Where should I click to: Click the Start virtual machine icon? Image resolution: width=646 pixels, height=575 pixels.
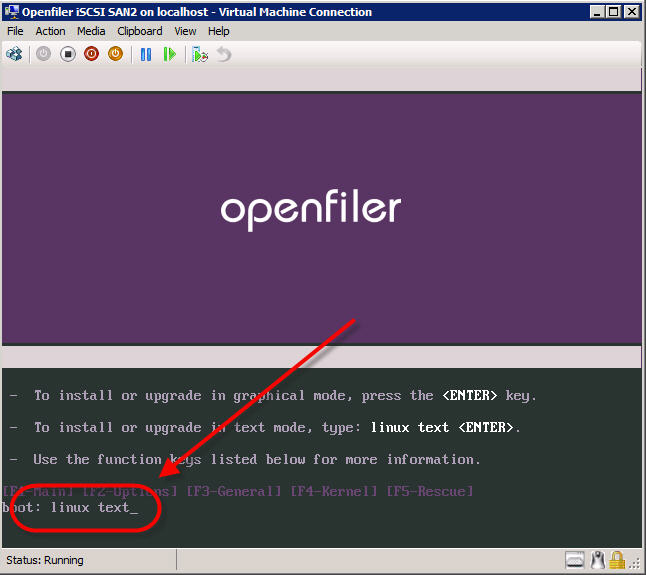43,54
